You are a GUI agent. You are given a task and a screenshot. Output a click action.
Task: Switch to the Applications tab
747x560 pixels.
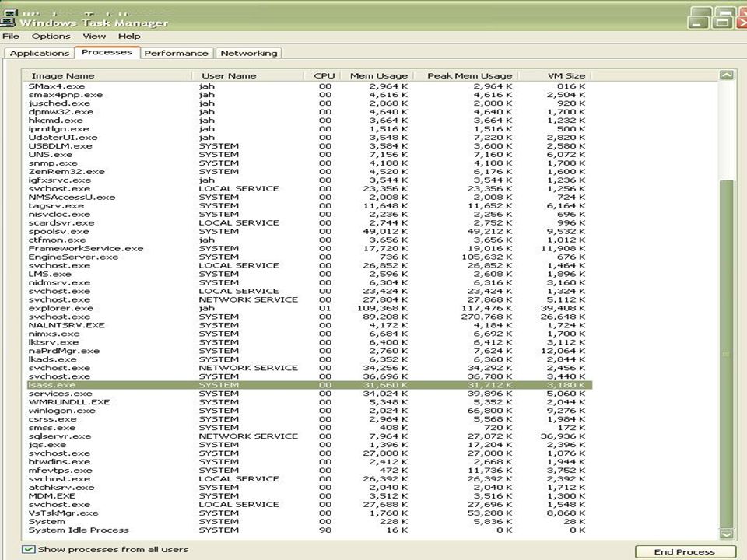click(40, 53)
